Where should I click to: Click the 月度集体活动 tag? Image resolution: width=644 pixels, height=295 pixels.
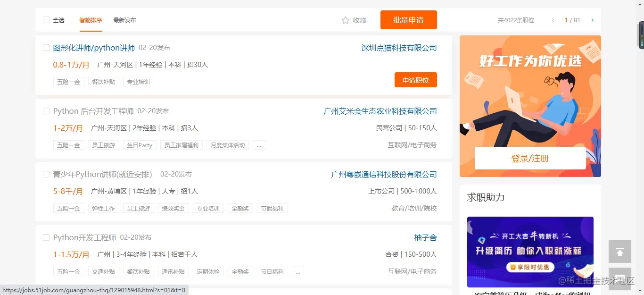click(228, 145)
